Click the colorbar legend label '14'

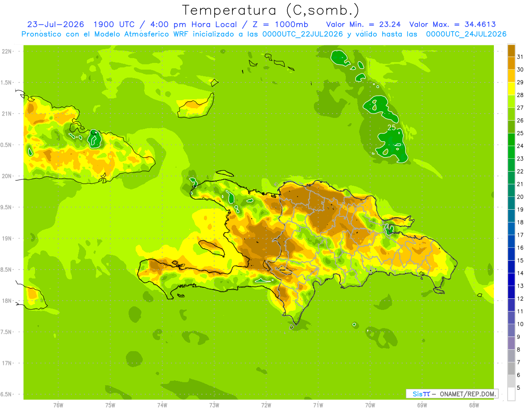tap(521, 273)
